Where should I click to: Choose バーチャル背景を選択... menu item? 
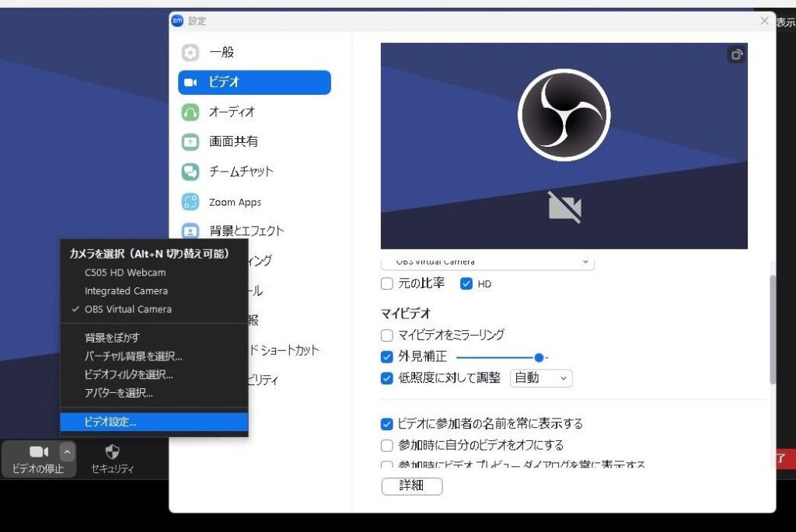pyautogui.click(x=133, y=356)
